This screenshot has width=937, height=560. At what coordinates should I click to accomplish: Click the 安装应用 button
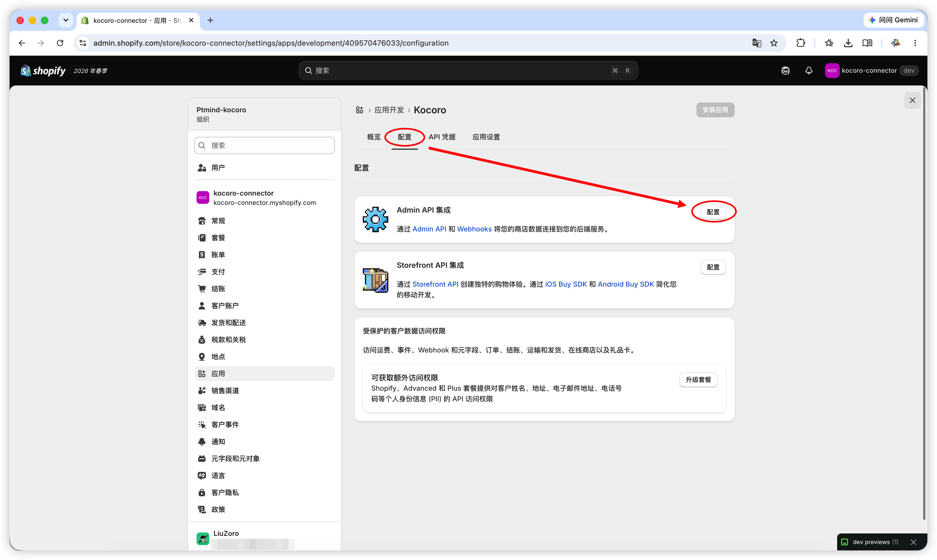click(x=715, y=110)
